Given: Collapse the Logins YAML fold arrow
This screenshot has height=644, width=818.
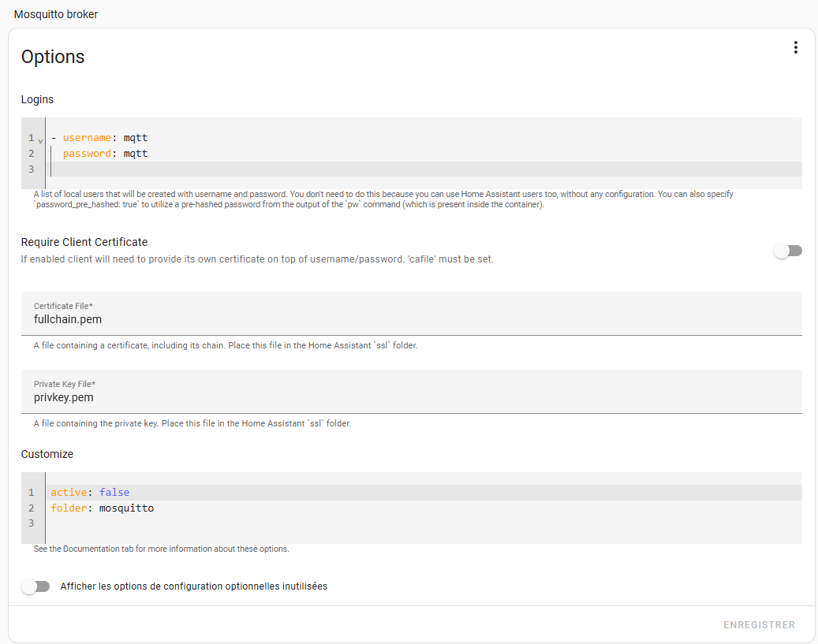Looking at the screenshot, I should [x=40, y=140].
